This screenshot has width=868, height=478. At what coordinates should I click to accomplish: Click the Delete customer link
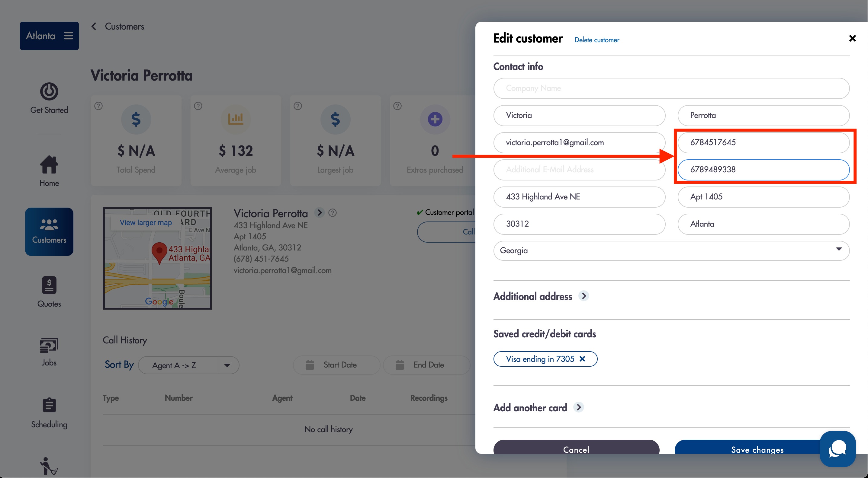(x=597, y=40)
